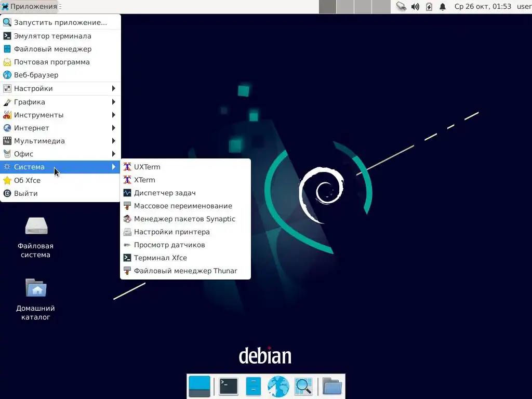Switch to the first workspace in the pager
Screen dimensions: 532x399
tap(327, 7)
